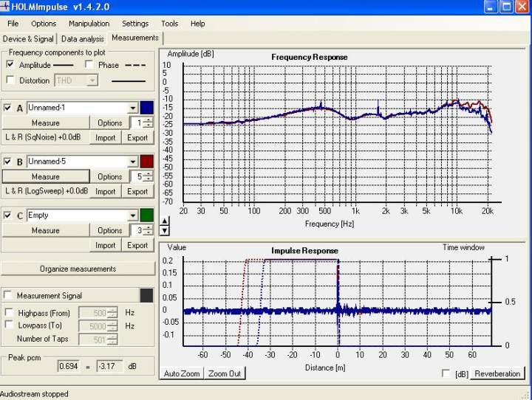The height and width of the screenshot is (400, 532).
Task: Click the red color swatch for B
Action: 146,162
